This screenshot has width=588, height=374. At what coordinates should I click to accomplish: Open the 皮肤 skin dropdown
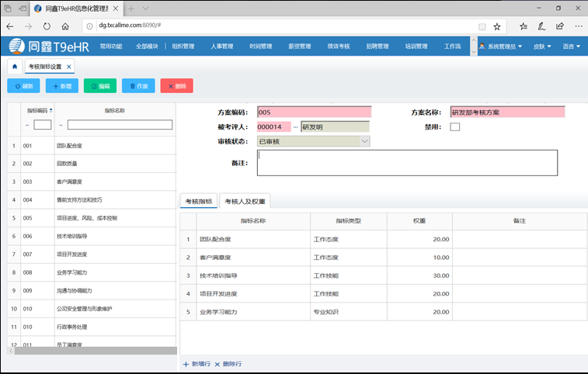tap(543, 47)
